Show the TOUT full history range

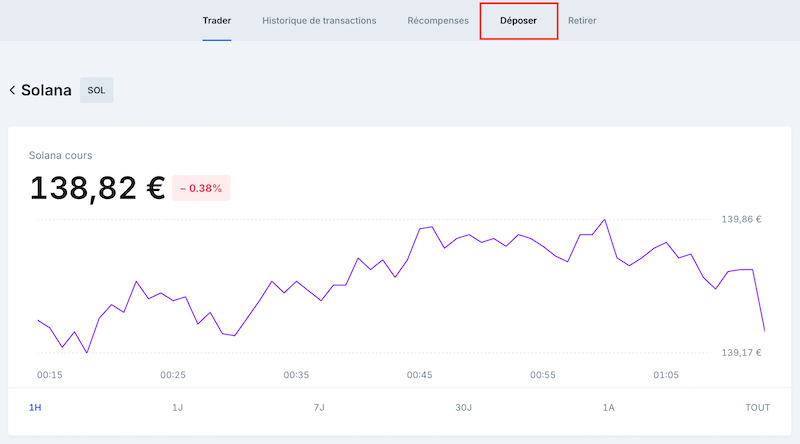pos(758,407)
